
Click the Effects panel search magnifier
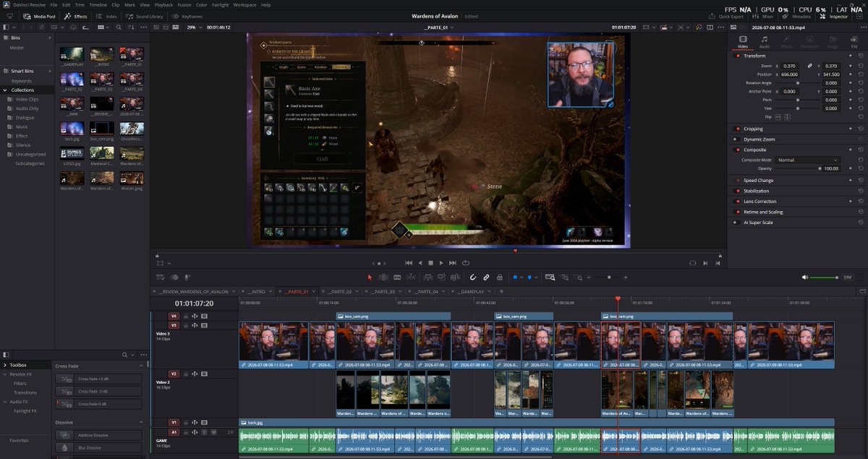(x=124, y=355)
